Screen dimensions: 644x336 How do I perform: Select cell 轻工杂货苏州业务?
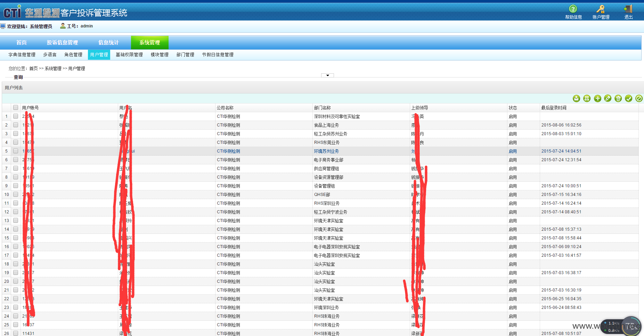click(331, 134)
